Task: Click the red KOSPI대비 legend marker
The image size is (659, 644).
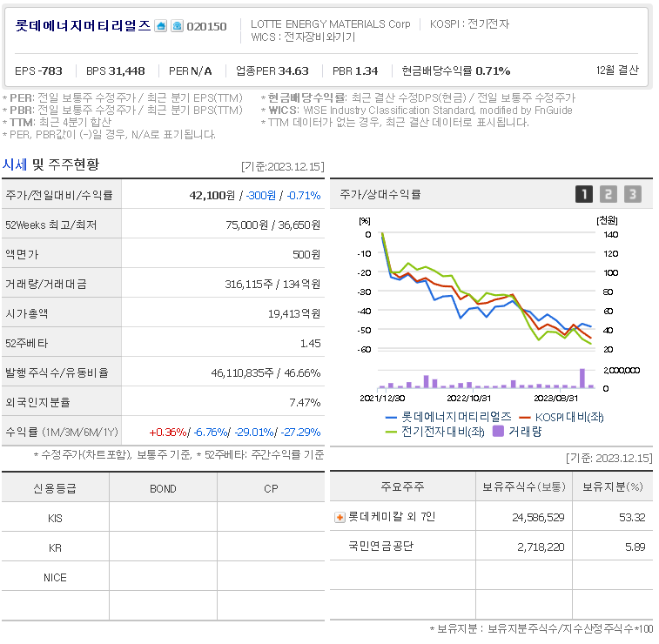Action: [525, 418]
